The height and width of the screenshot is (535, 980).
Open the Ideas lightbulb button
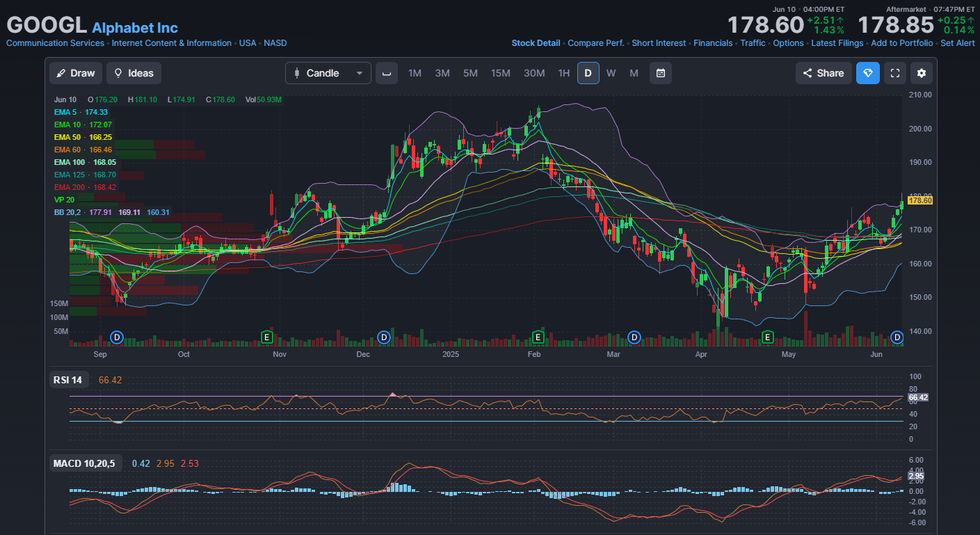pyautogui.click(x=134, y=73)
